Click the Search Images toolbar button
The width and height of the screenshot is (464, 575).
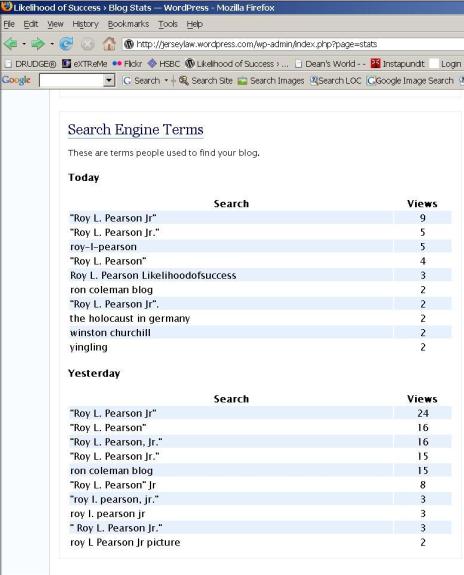(271, 80)
